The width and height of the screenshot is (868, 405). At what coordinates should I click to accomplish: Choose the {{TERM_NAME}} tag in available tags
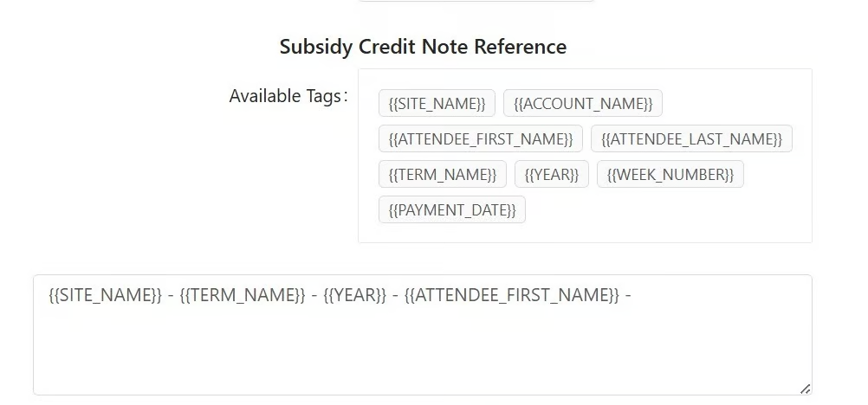coord(442,175)
